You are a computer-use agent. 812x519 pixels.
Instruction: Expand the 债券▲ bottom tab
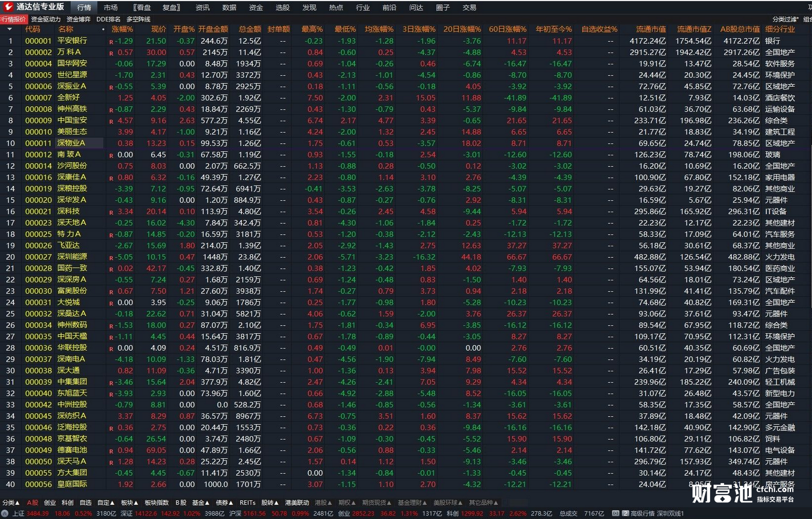224,503
